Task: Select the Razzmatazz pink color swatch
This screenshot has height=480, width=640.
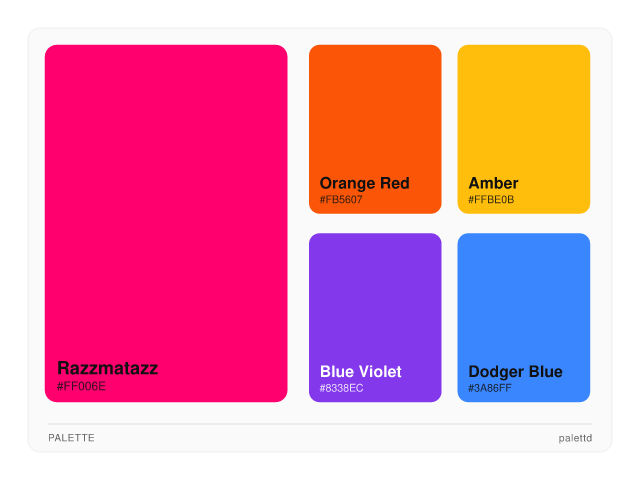Action: point(166,200)
